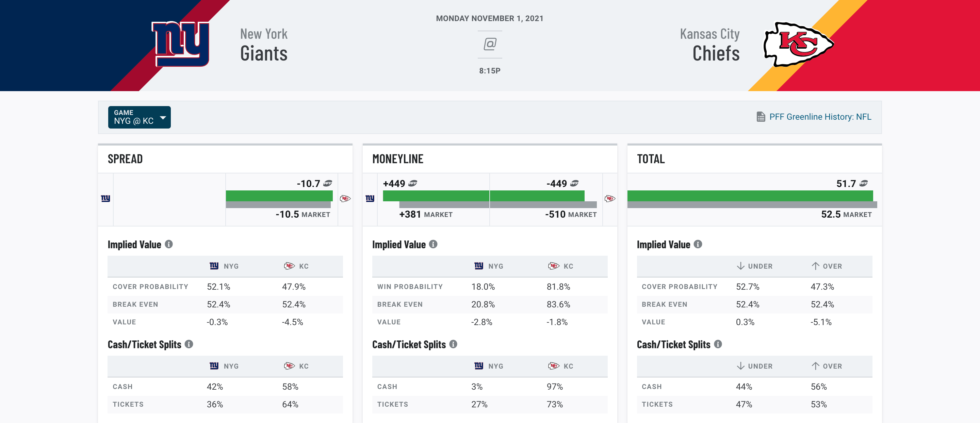Click Chiefs icon right of spread bar

345,198
